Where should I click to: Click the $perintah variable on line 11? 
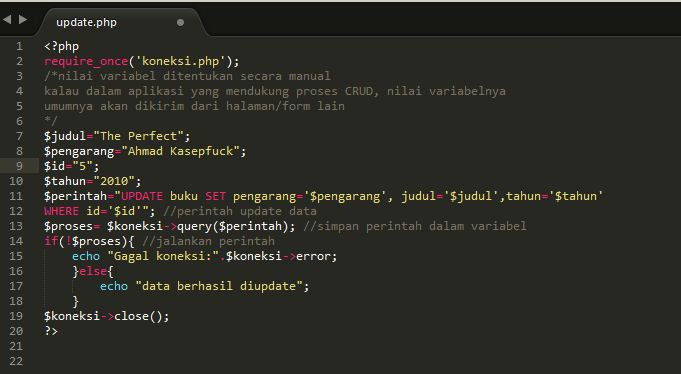point(76,196)
